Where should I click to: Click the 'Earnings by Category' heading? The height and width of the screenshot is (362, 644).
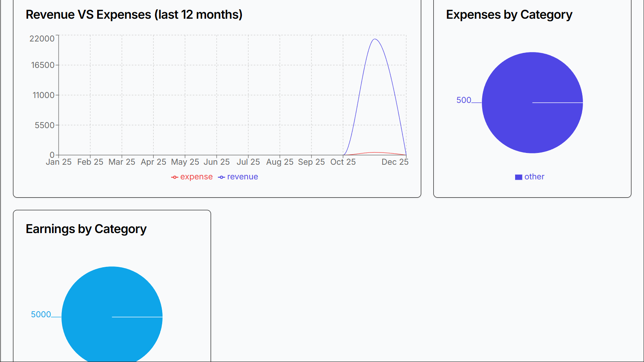pyautogui.click(x=86, y=229)
